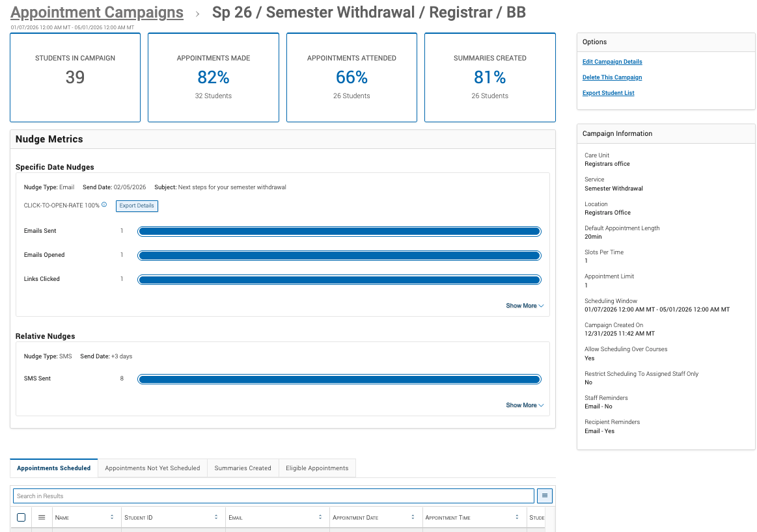
Task: Click the 'Semester Withdrawal' Service value
Action: coord(614,189)
